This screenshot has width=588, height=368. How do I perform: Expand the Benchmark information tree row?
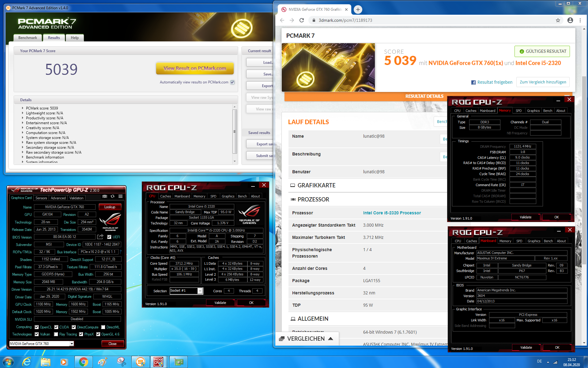(22, 157)
